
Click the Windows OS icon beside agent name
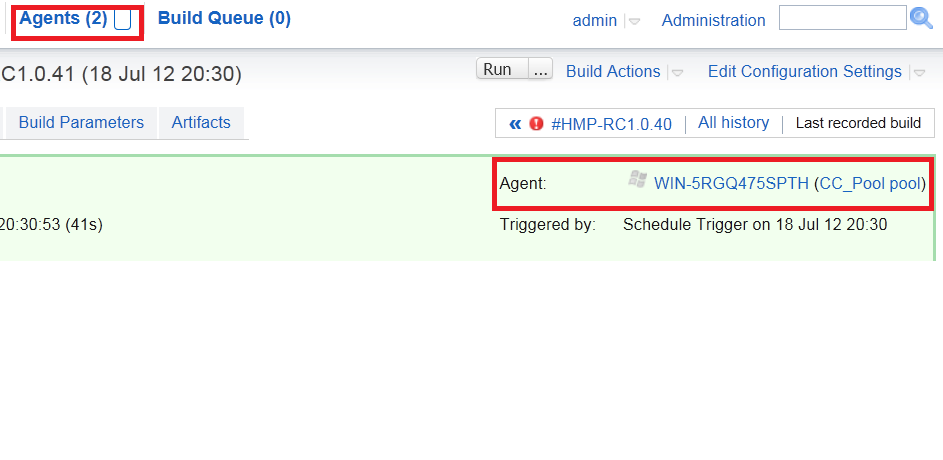637,179
